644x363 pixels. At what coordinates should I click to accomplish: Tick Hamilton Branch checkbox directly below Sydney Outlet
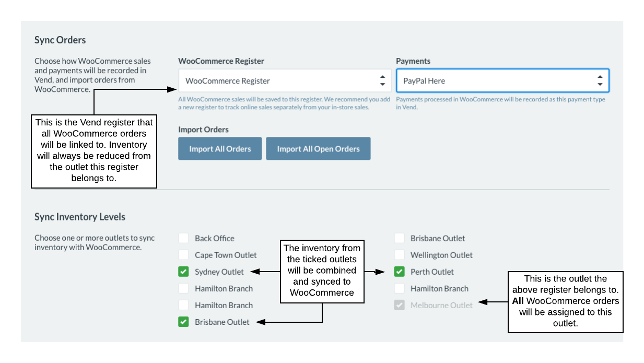click(183, 288)
